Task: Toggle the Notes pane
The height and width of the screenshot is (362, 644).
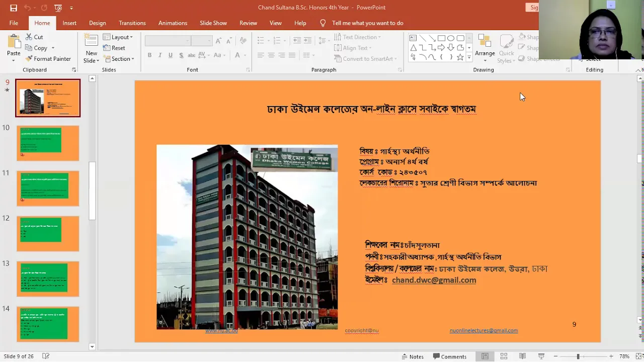Action: (x=413, y=356)
